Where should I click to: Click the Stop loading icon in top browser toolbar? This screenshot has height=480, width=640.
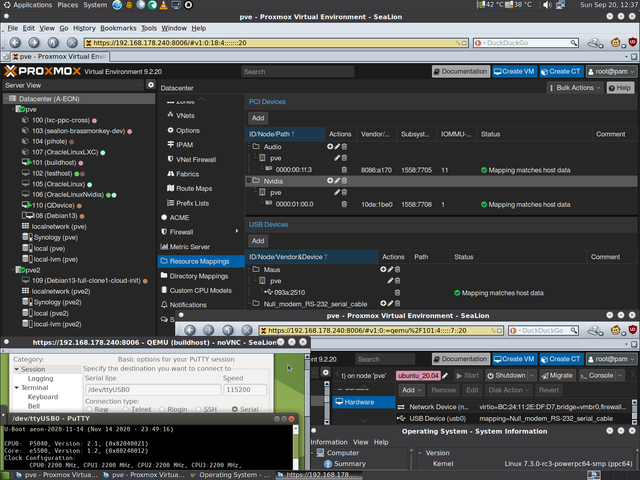[72, 42]
